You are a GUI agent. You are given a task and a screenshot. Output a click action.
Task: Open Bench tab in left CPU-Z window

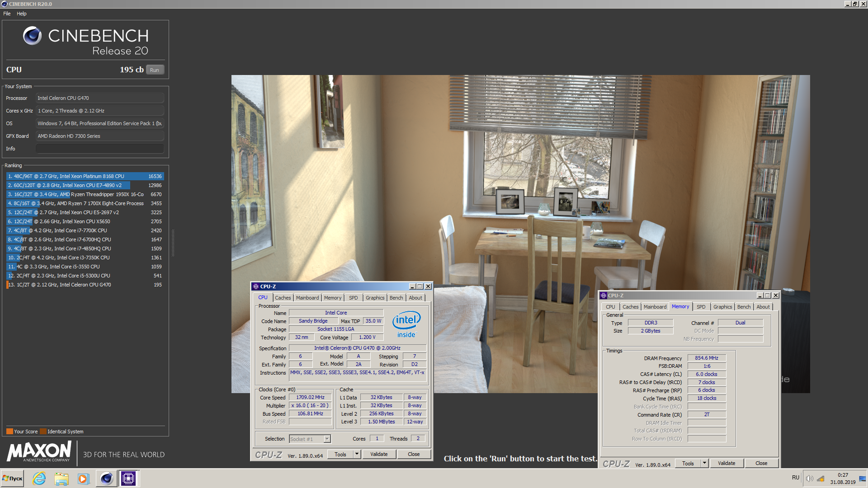[396, 298]
